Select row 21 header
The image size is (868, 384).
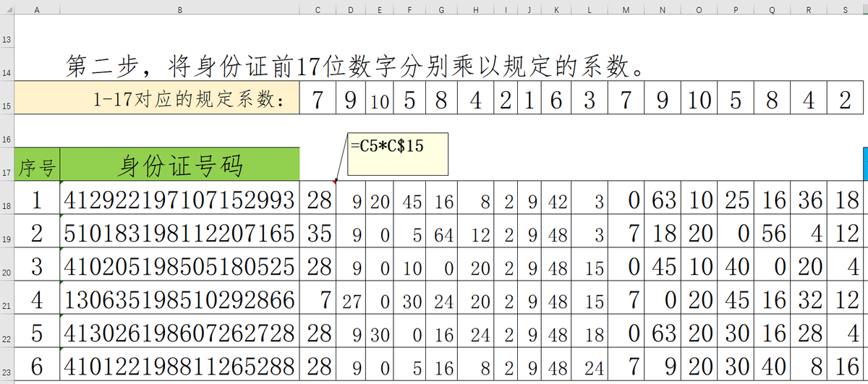click(x=7, y=297)
